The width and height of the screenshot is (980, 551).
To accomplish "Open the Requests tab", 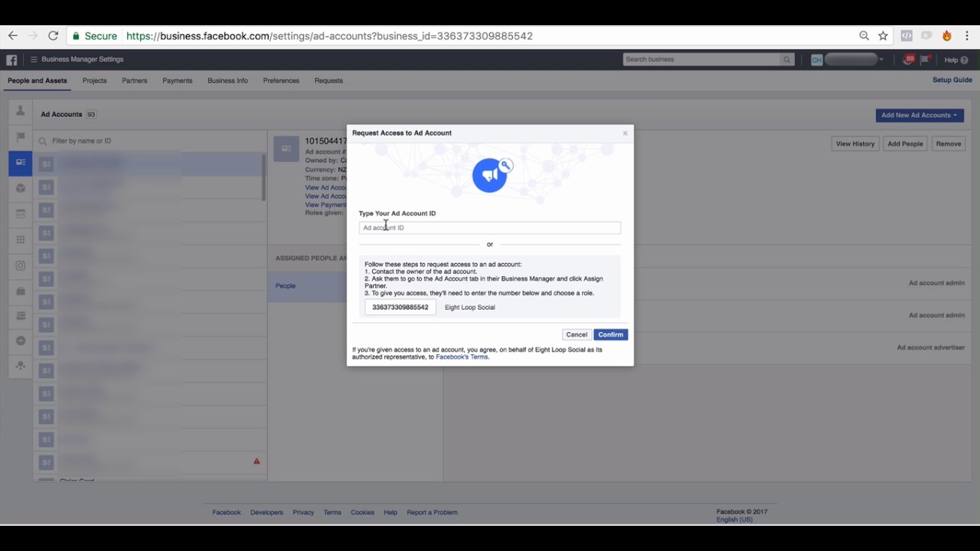I will click(328, 80).
